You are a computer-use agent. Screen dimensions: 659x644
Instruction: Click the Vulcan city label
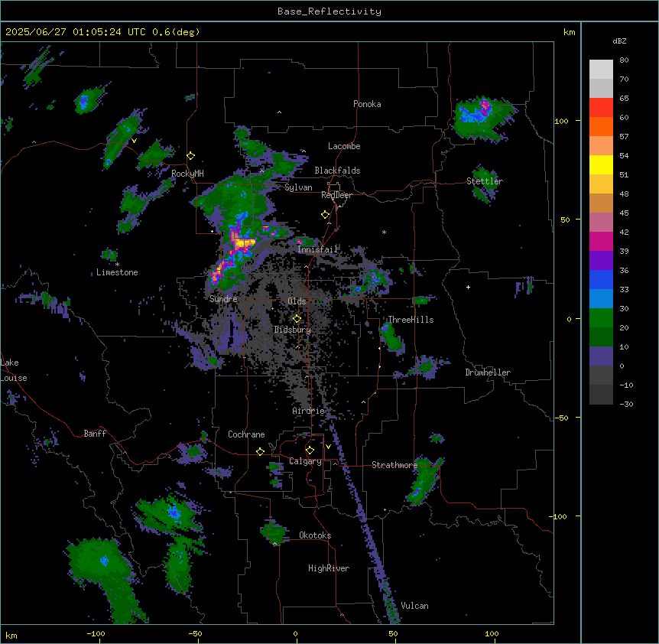[x=415, y=606]
